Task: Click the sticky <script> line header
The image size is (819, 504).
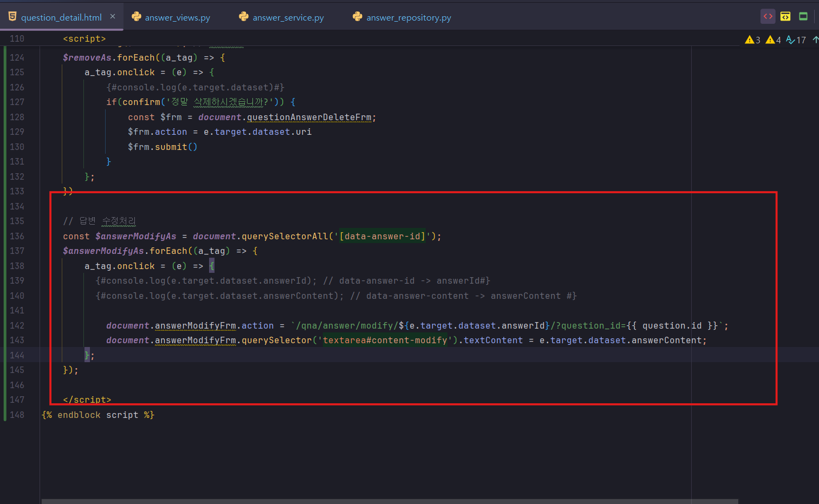Action: 84,38
